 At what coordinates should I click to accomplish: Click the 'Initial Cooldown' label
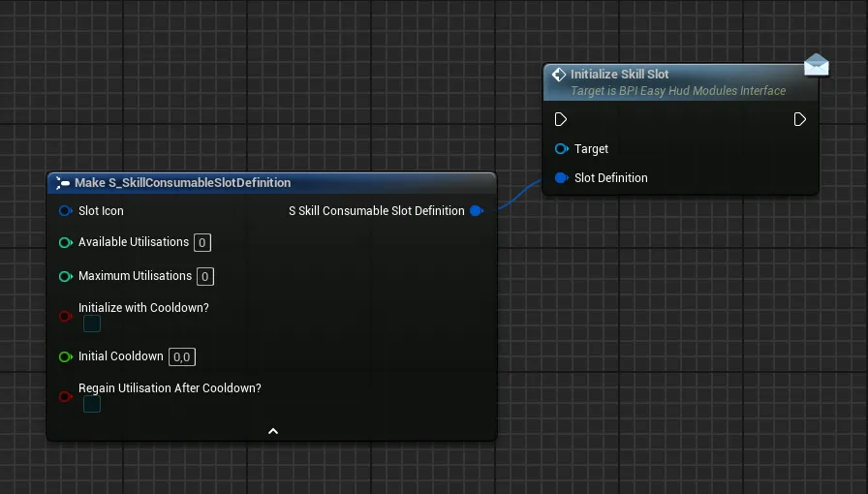click(121, 356)
